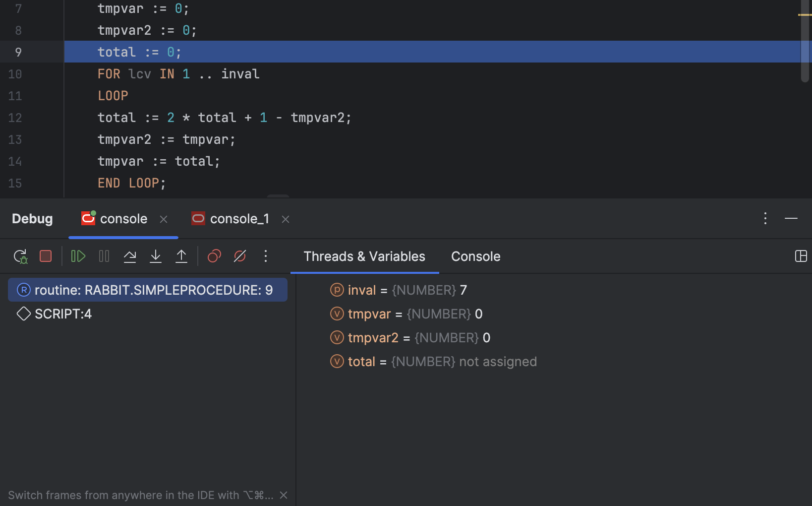The height and width of the screenshot is (506, 812).
Task: Mute all breakpoints
Action: [240, 256]
